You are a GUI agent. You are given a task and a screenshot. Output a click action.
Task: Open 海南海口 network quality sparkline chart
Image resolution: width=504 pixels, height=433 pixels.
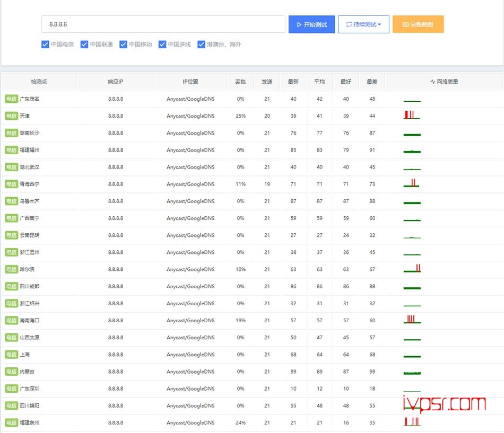click(412, 319)
